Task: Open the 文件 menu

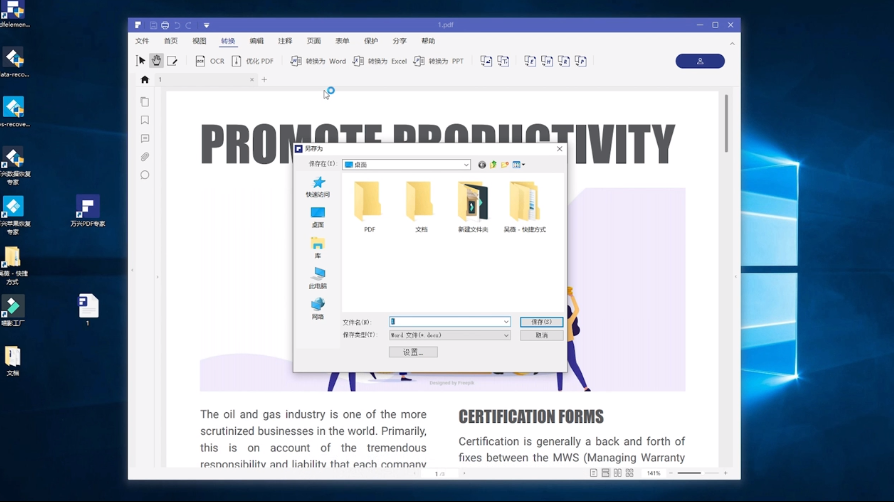Action: coord(142,41)
